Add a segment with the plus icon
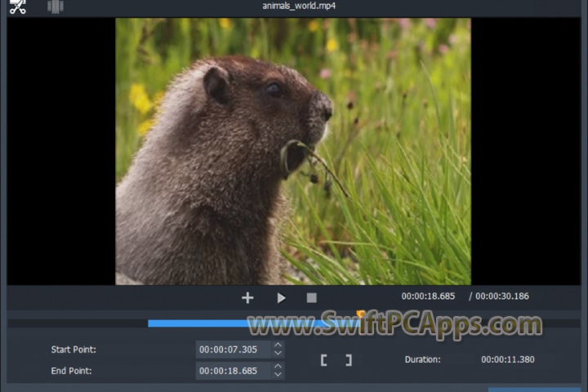This screenshot has width=588, height=392. 247,298
